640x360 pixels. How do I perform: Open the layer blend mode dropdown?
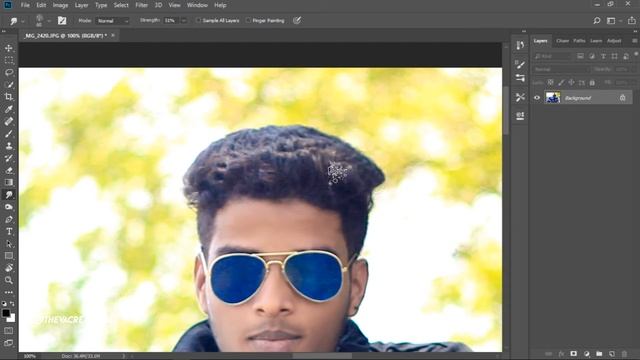pos(561,70)
